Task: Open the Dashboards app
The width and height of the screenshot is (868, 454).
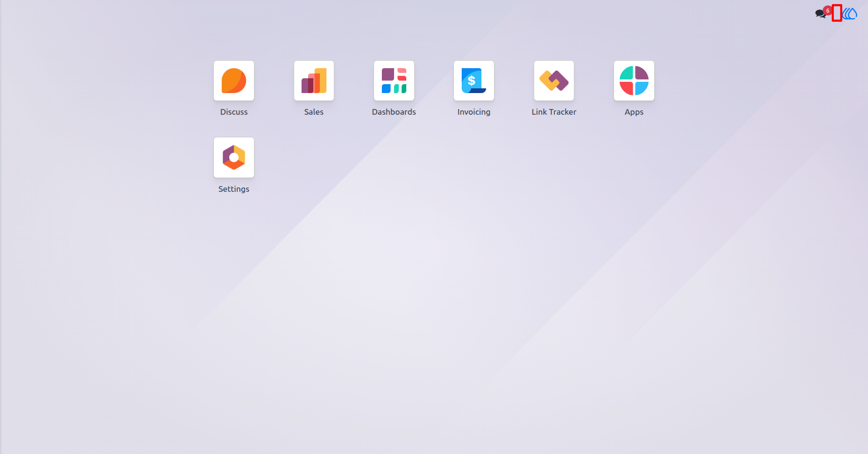Action: tap(394, 81)
